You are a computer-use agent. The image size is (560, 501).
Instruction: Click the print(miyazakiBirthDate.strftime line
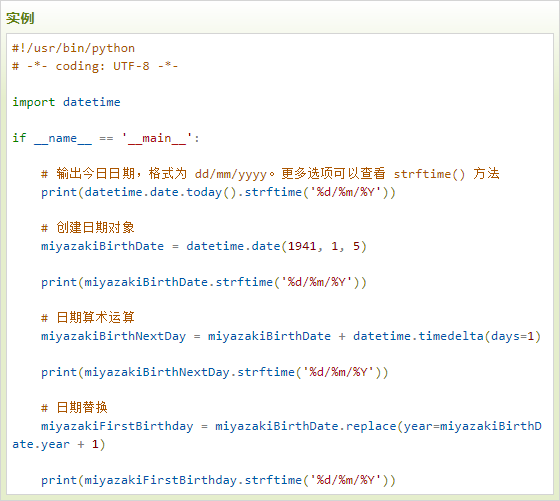click(x=204, y=282)
